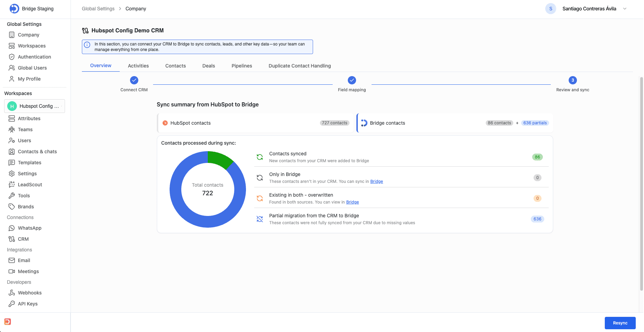Click the orange icon at sidebar bottom
The image size is (644, 332).
click(8, 322)
